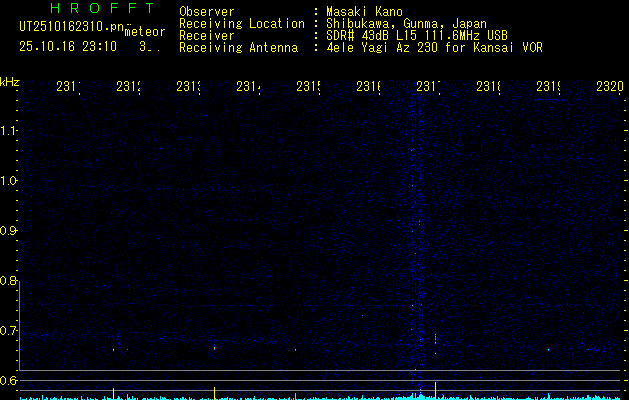
Task: Click the yellow echo marker below the 2312 column
Action: [114, 393]
